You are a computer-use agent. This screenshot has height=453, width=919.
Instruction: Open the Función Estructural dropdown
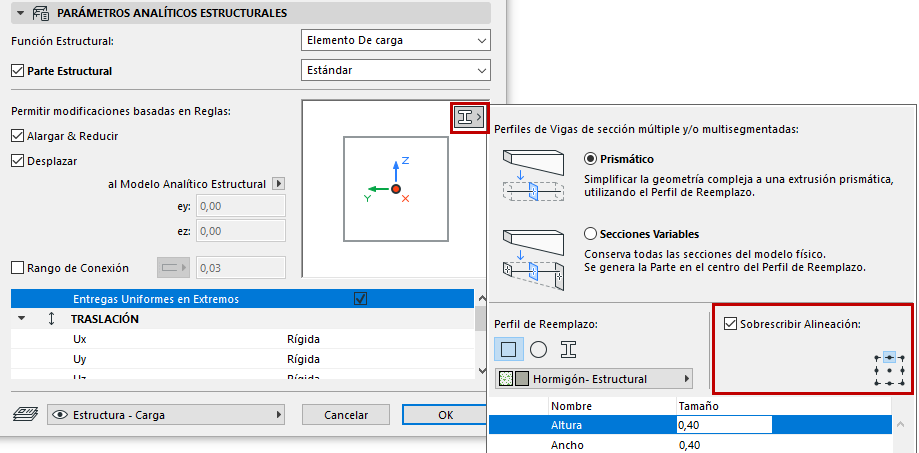click(x=395, y=41)
